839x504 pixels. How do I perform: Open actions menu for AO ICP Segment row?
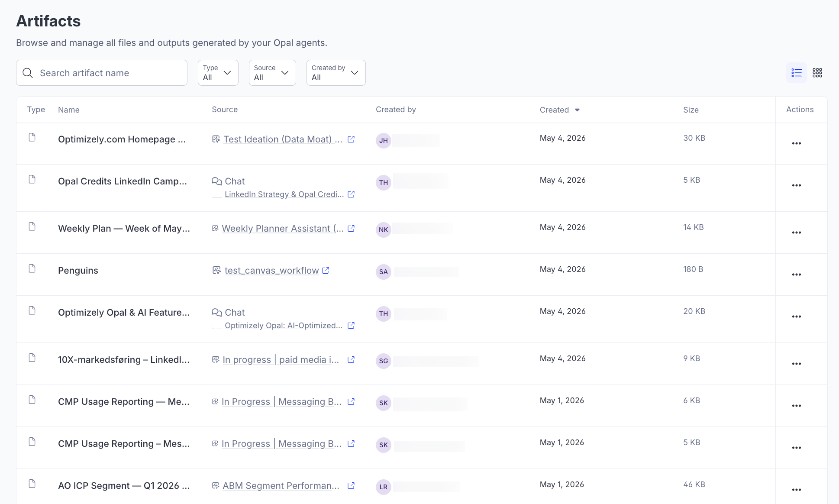click(x=796, y=490)
